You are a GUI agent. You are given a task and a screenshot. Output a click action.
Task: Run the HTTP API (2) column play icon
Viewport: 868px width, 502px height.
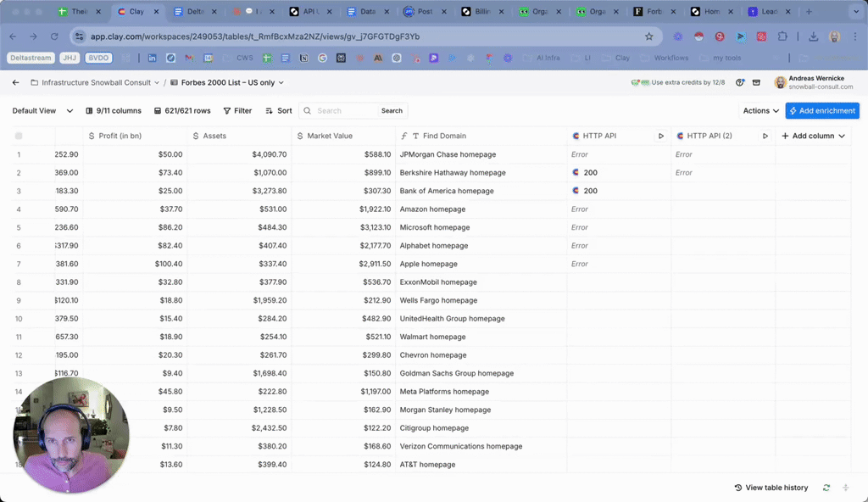[765, 136]
